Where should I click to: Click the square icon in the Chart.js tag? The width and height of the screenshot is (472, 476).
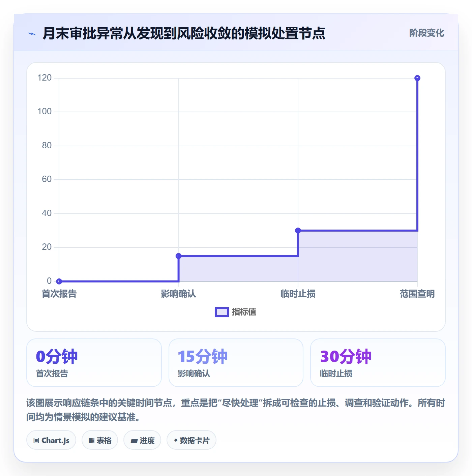click(x=36, y=441)
